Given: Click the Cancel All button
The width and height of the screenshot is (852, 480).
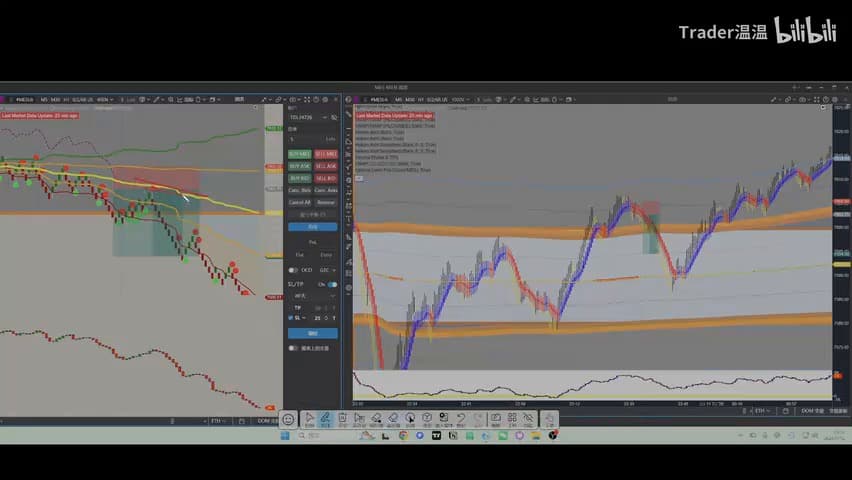Looking at the screenshot, I should (x=299, y=202).
